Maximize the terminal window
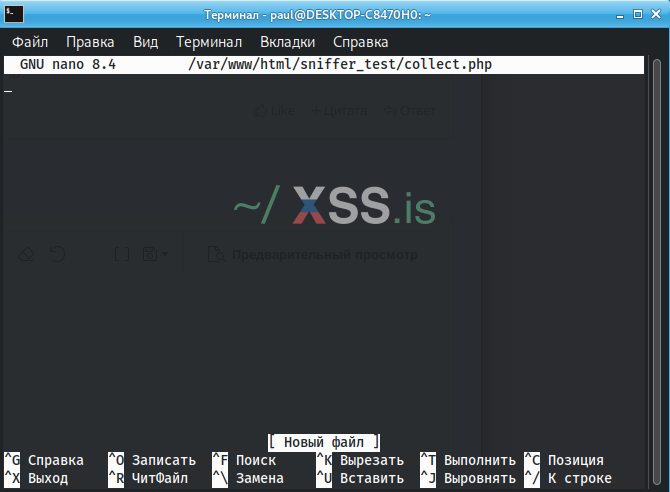Viewport: 670px width, 492px height. point(638,15)
